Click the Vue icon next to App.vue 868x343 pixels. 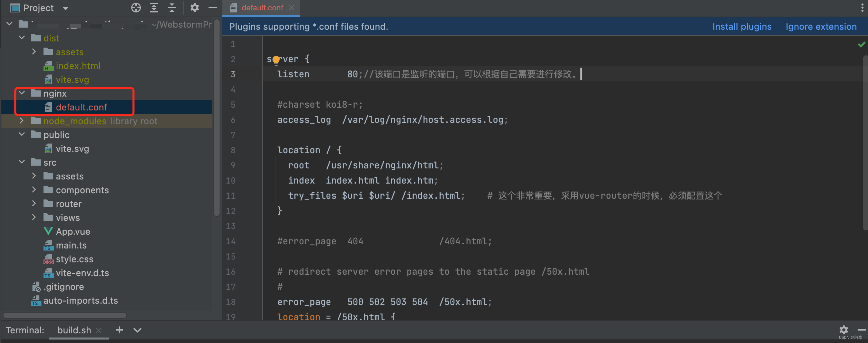coord(48,231)
